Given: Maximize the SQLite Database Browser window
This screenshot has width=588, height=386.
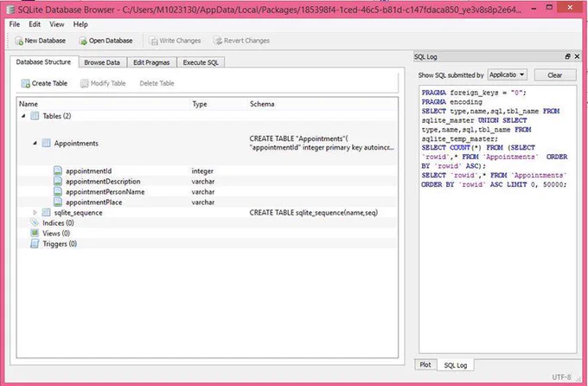Looking at the screenshot, I should coord(549,7).
